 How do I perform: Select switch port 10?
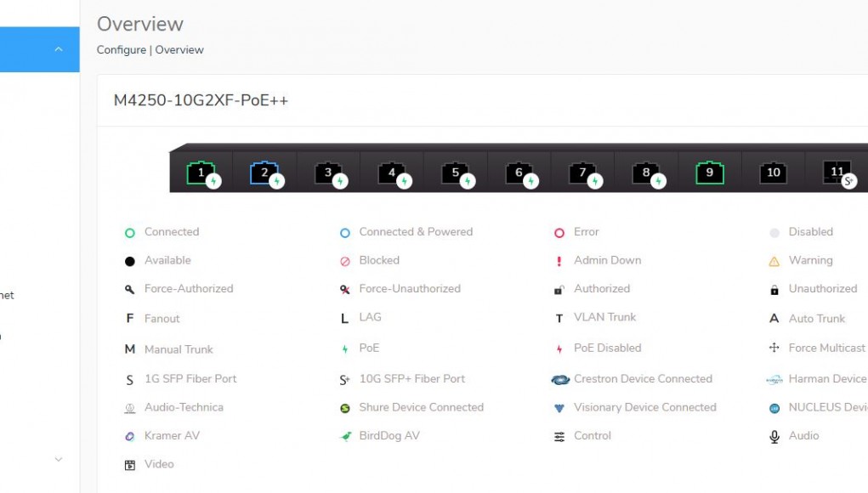click(x=774, y=173)
